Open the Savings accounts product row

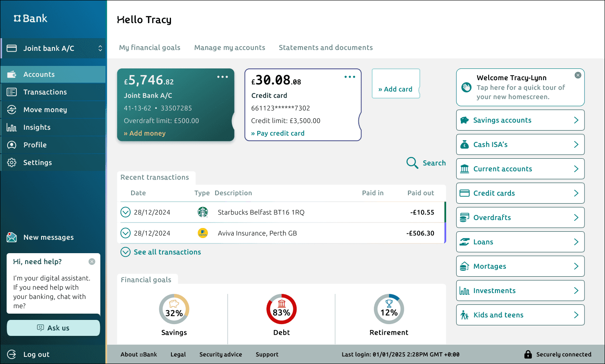pyautogui.click(x=520, y=120)
